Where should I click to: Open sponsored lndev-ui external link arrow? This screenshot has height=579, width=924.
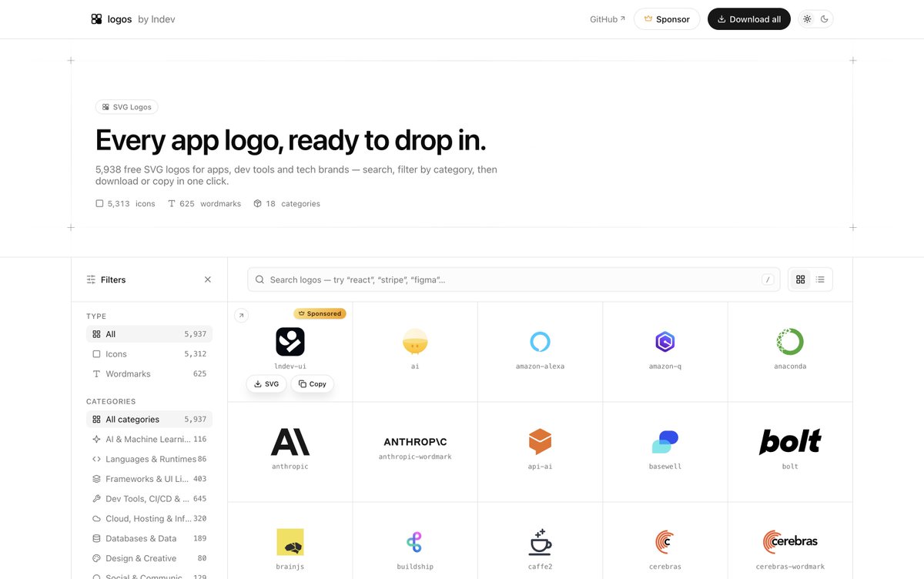tap(241, 315)
